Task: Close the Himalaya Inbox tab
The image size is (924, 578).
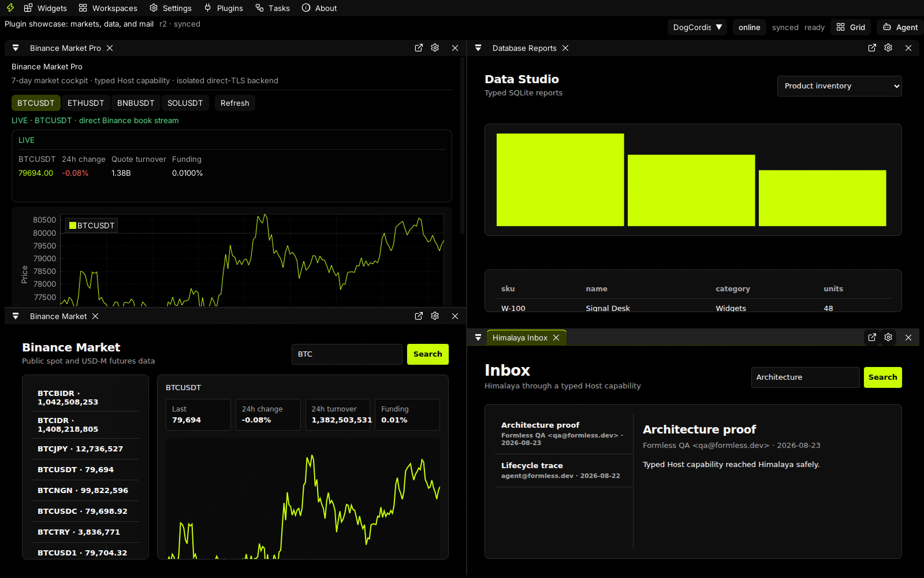Action: (x=556, y=338)
